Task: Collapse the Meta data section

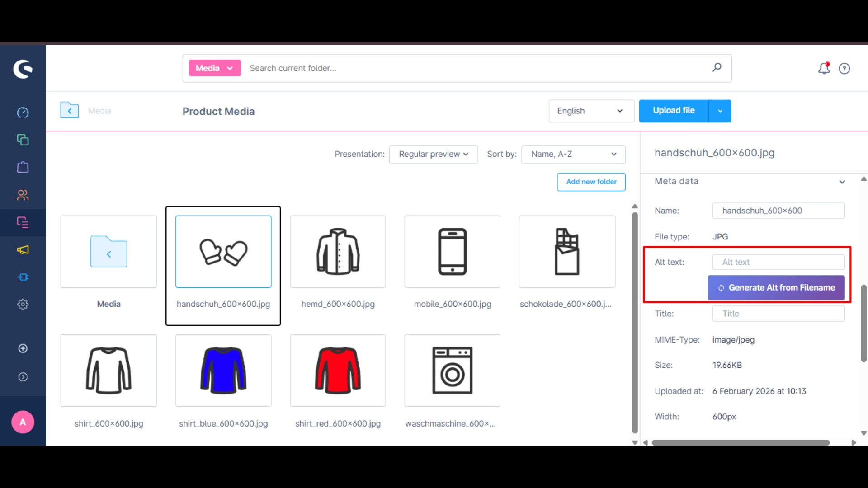Action: point(842,182)
